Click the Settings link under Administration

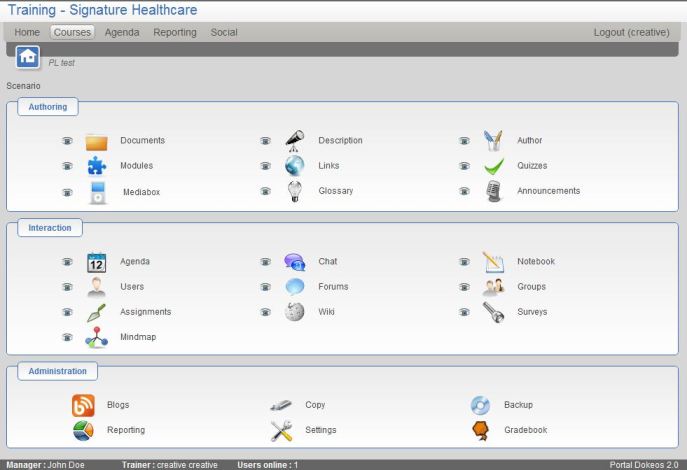click(x=320, y=430)
